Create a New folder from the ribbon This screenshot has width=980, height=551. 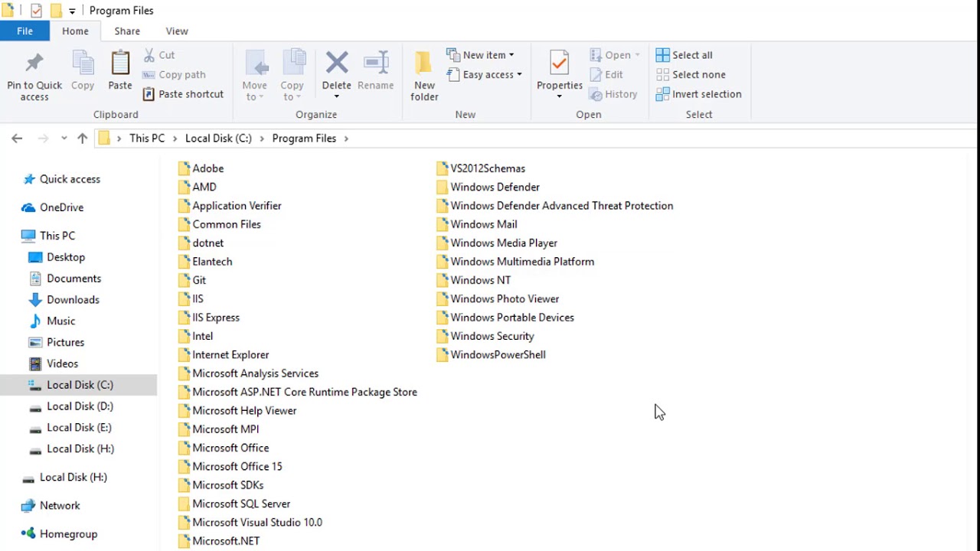click(x=424, y=75)
